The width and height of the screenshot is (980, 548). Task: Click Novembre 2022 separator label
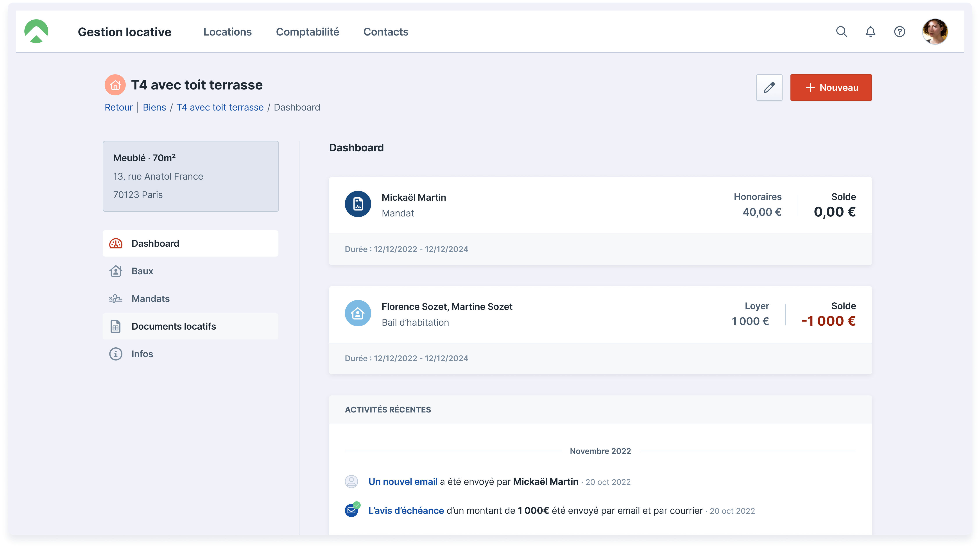pyautogui.click(x=600, y=451)
